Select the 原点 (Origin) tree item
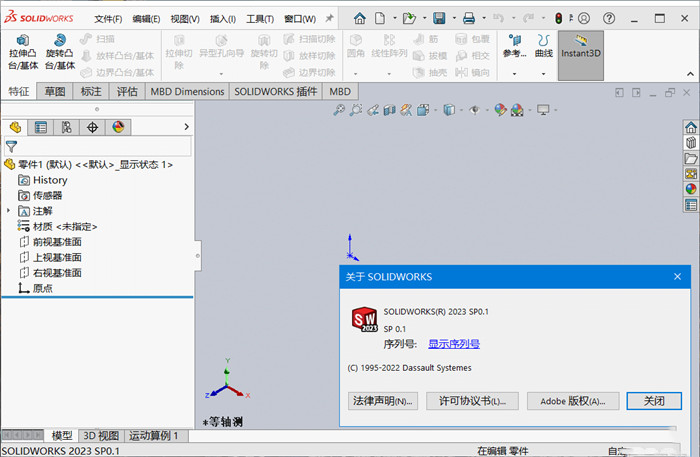 point(36,288)
